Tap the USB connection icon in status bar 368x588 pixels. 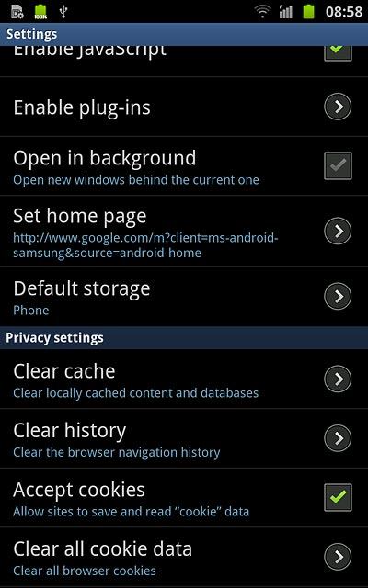tap(63, 12)
